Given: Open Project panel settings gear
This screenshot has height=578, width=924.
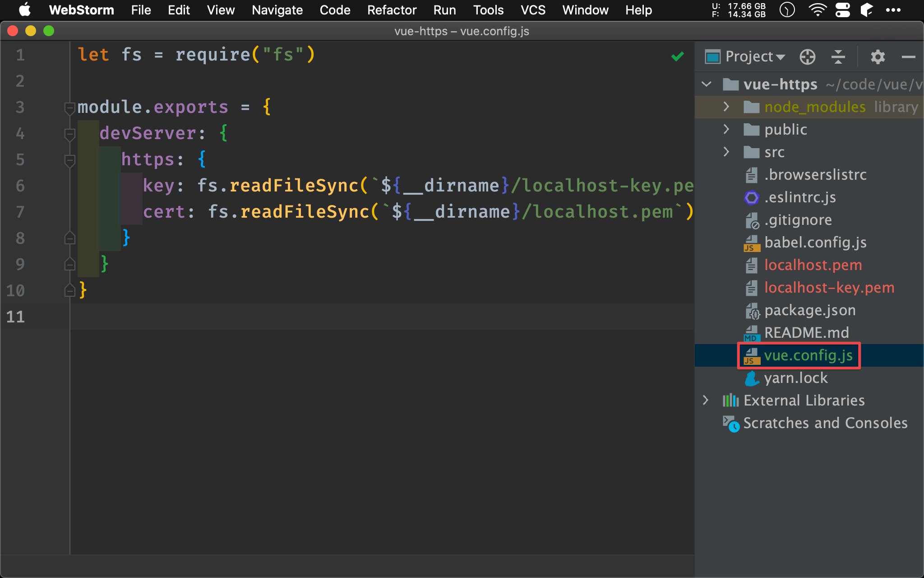Looking at the screenshot, I should click(878, 57).
